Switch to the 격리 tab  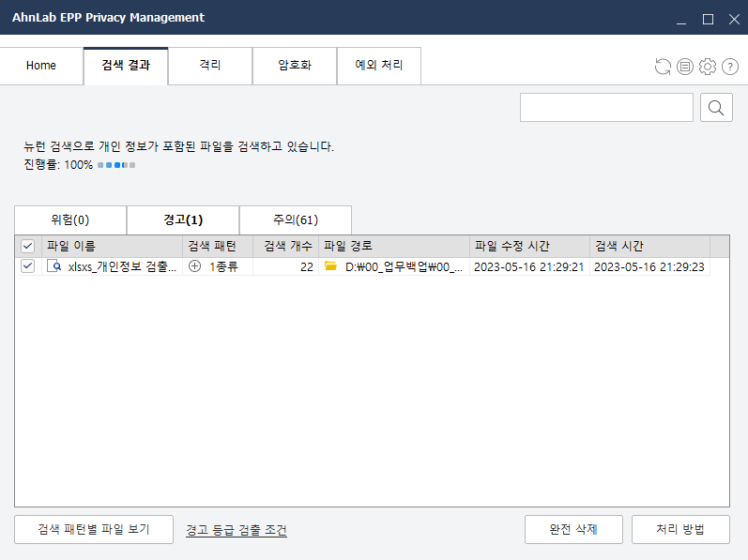coord(210,66)
